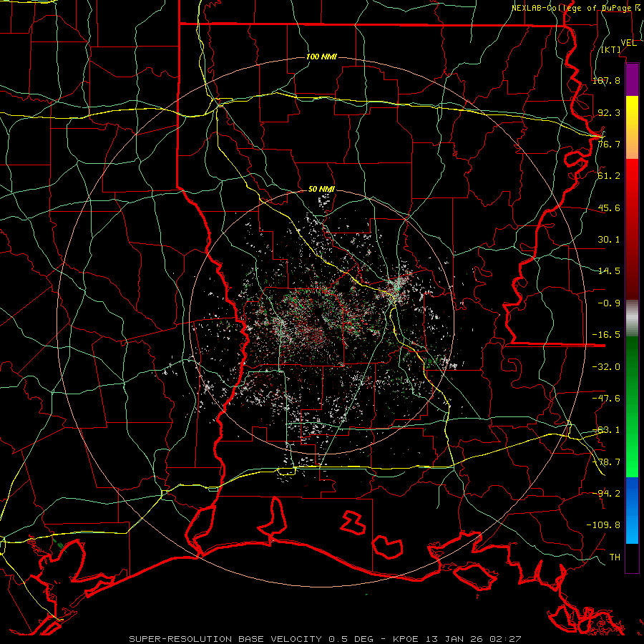Select the 61.2 value on velocity scale
Screen dimensions: 644x644
click(609, 176)
